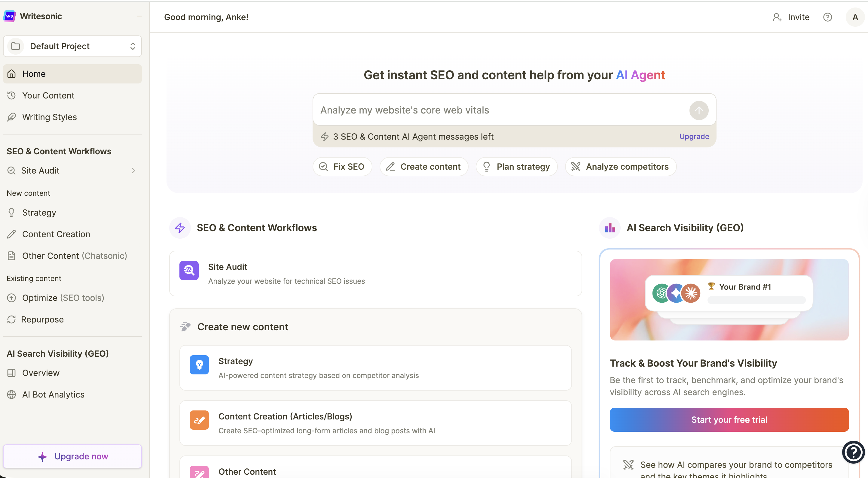Viewport: 868px width, 478px height.
Task: Click the send arrow button in prompt box
Action: coord(698,110)
